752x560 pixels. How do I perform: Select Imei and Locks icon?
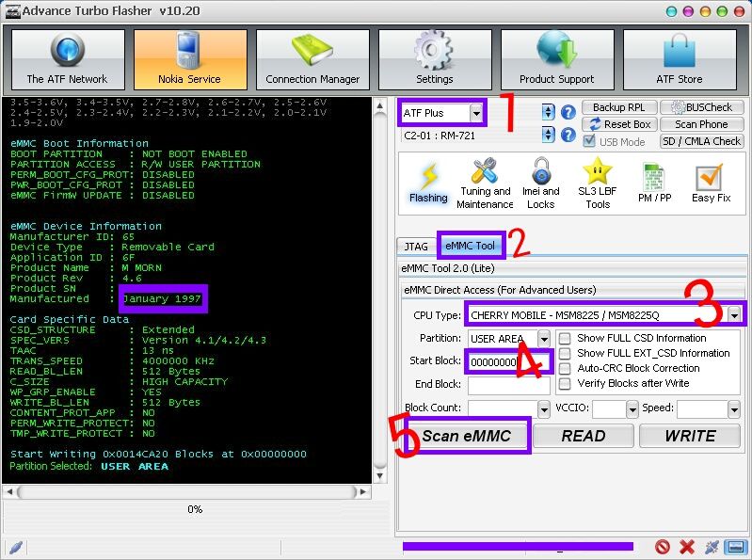(540, 183)
